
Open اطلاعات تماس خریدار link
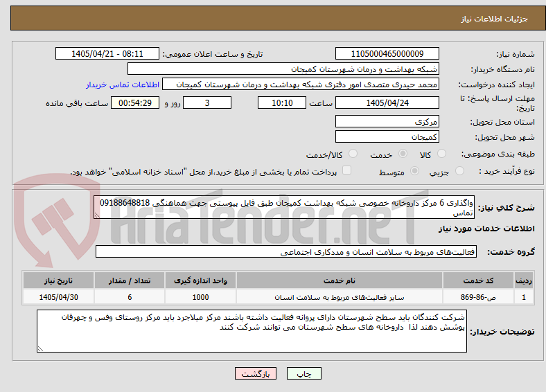tap(123, 84)
